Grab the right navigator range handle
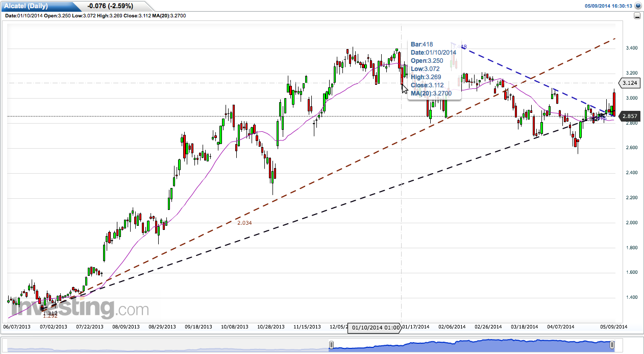The image size is (644, 354). point(612,345)
